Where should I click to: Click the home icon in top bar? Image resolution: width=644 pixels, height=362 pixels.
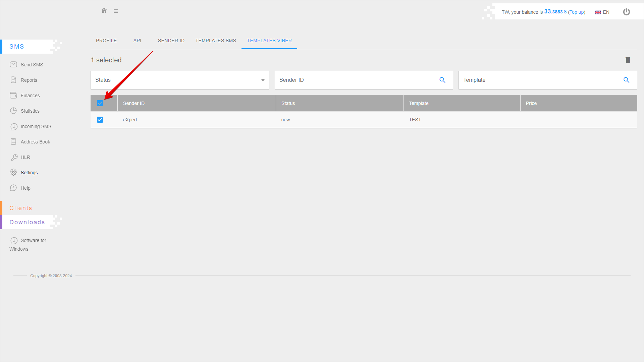click(104, 11)
